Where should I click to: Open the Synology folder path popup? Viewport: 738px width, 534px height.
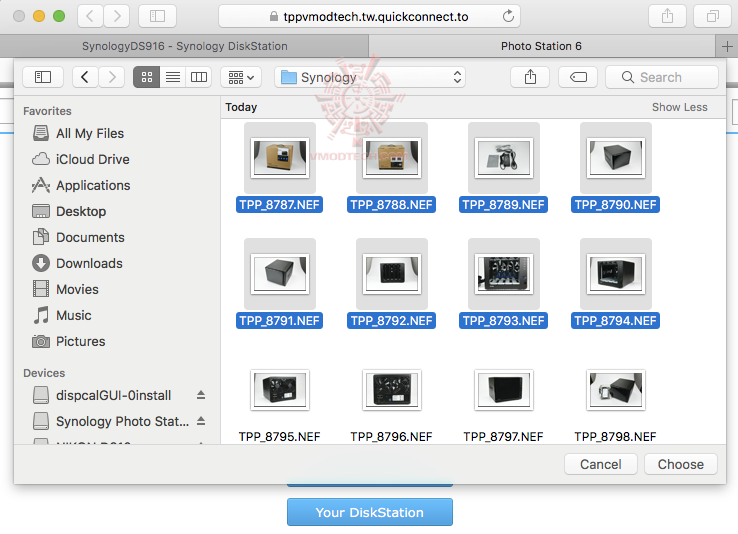[370, 77]
